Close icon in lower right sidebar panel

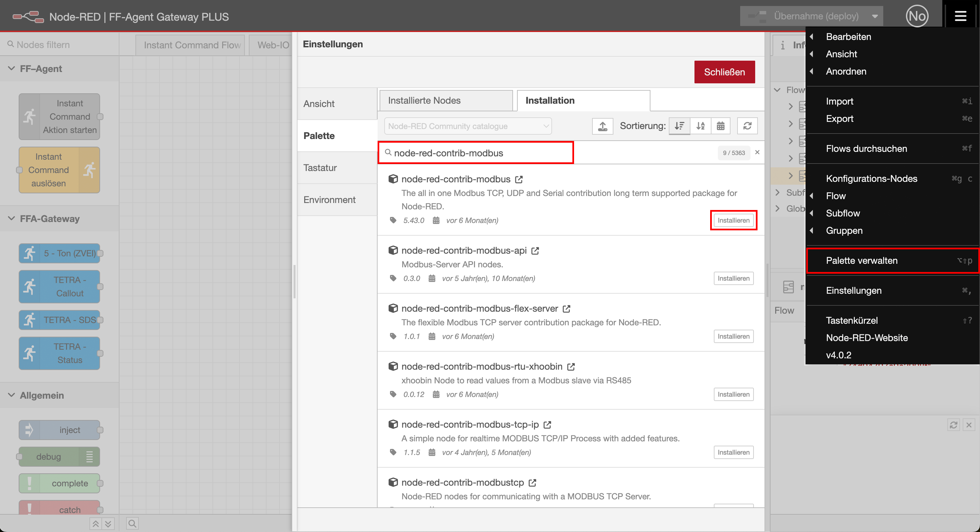[x=969, y=425]
